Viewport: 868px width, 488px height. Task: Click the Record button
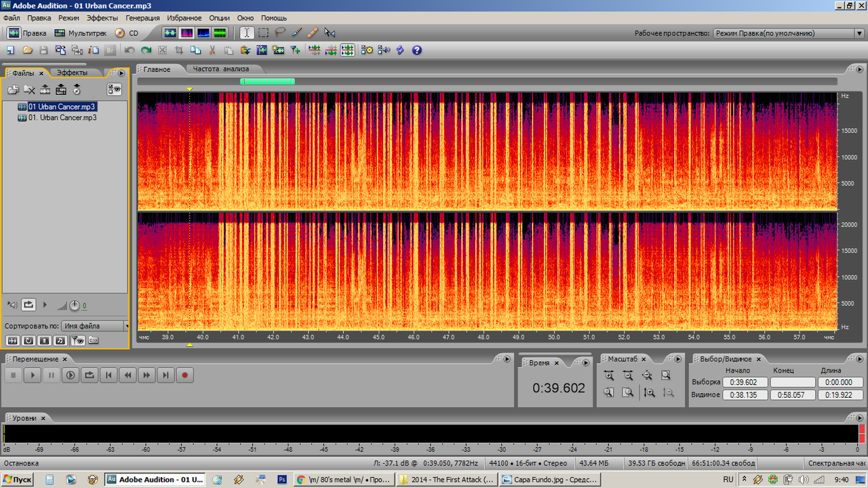click(184, 375)
